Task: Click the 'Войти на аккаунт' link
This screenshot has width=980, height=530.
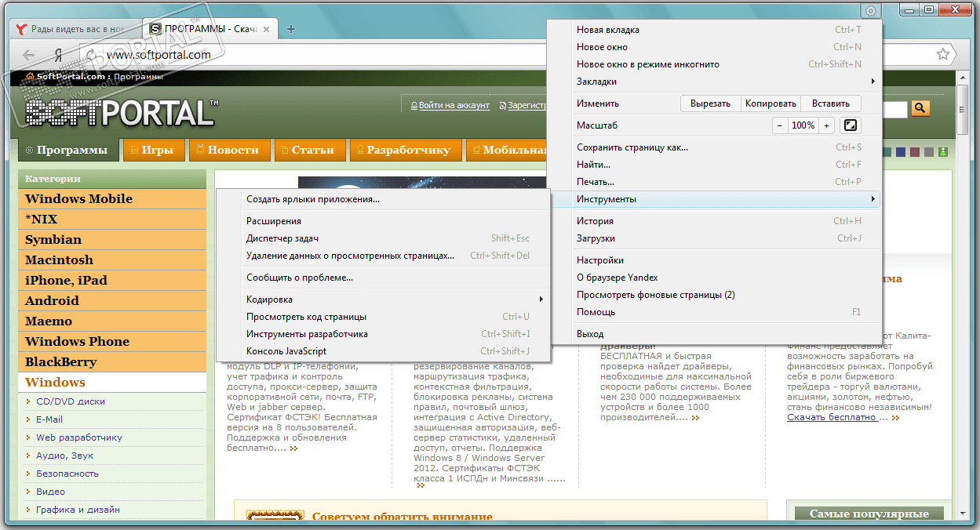Action: coord(454,105)
